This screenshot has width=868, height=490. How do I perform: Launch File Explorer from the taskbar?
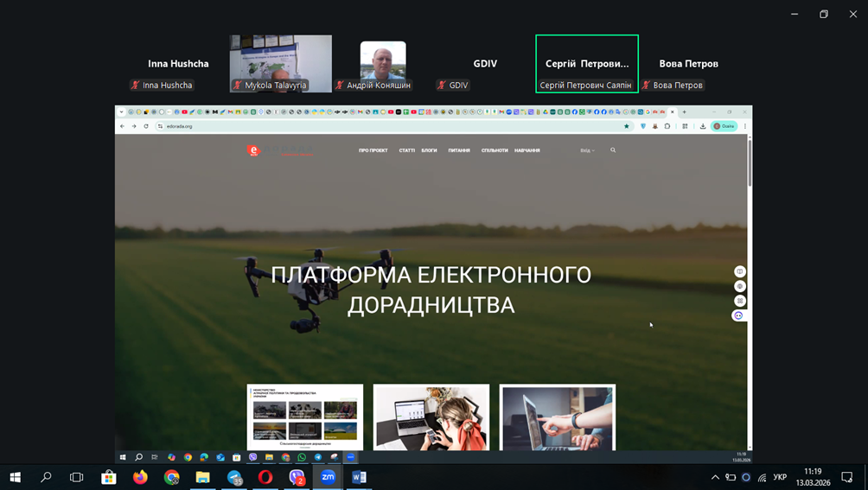click(203, 477)
